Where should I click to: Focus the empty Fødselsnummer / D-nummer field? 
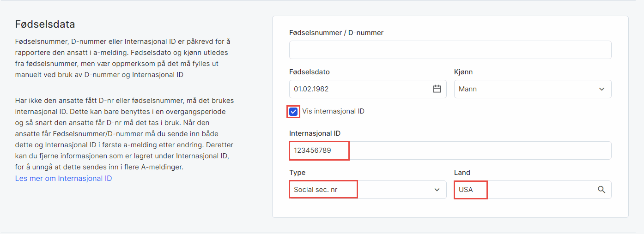[x=450, y=50]
